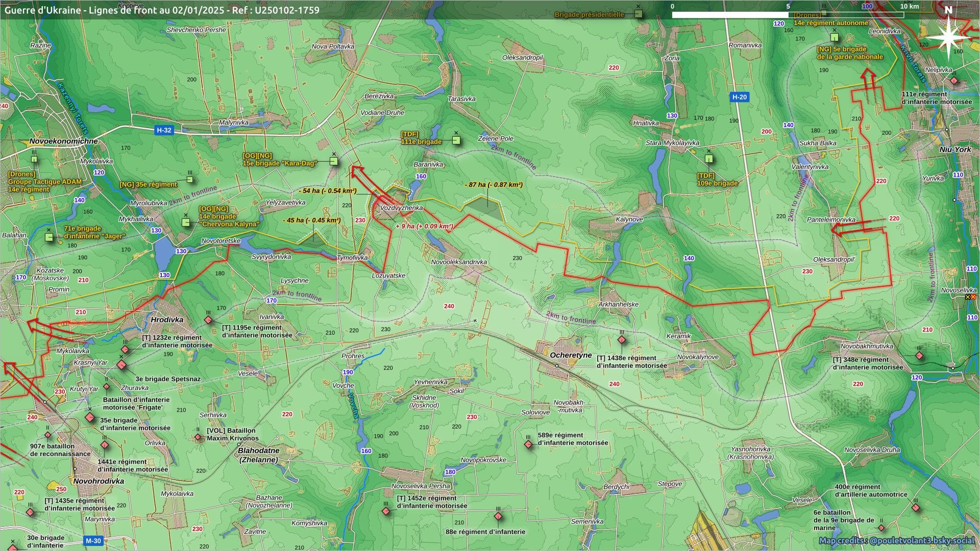Click the 348e régiment red diamond marker
This screenshot has height=551, width=980.
[x=919, y=356]
